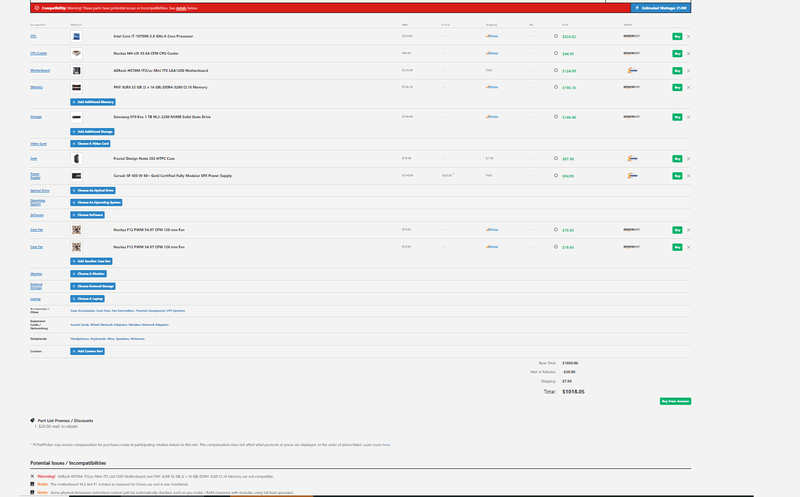Click merchant logo in the Corsair power supply row
The image size is (800, 497).
click(x=632, y=176)
